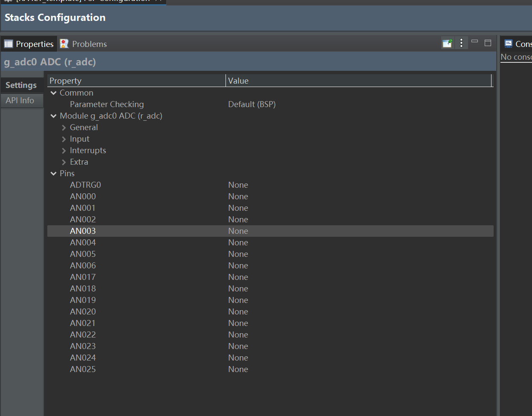Click the Properties tab icon

9,44
